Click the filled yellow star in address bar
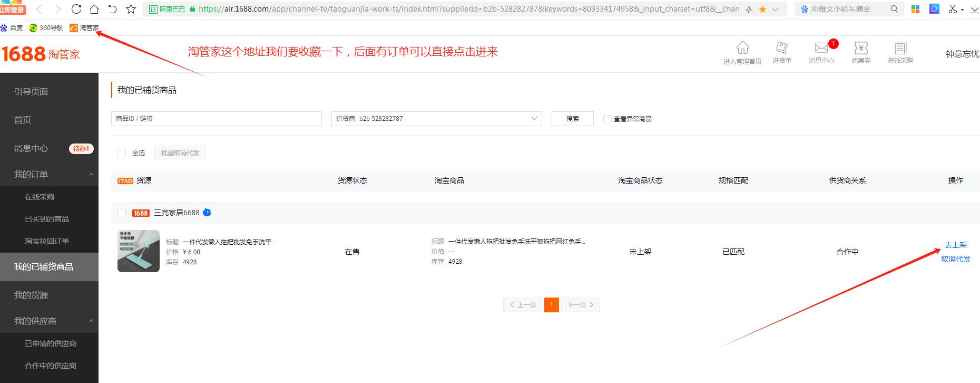This screenshot has width=980, height=383. tap(762, 9)
